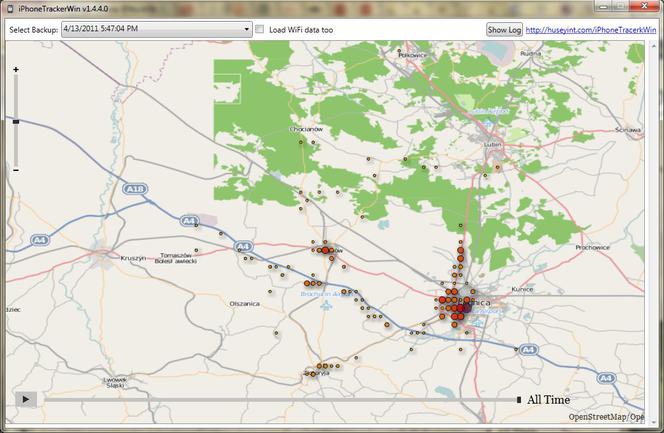This screenshot has height=433, width=664.
Task: Click the timeline slider thumb near All Time
Action: pos(519,400)
